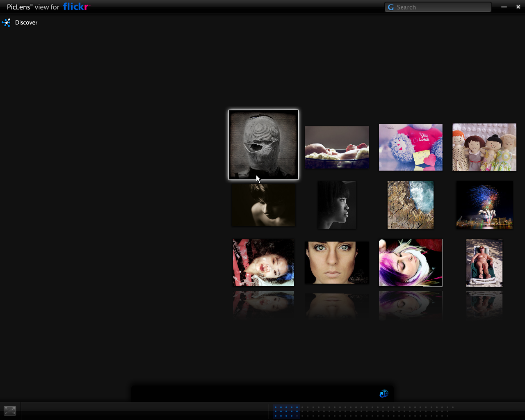Click the globe open-in-browser icon
Viewport: 525px width, 420px height.
(384, 394)
